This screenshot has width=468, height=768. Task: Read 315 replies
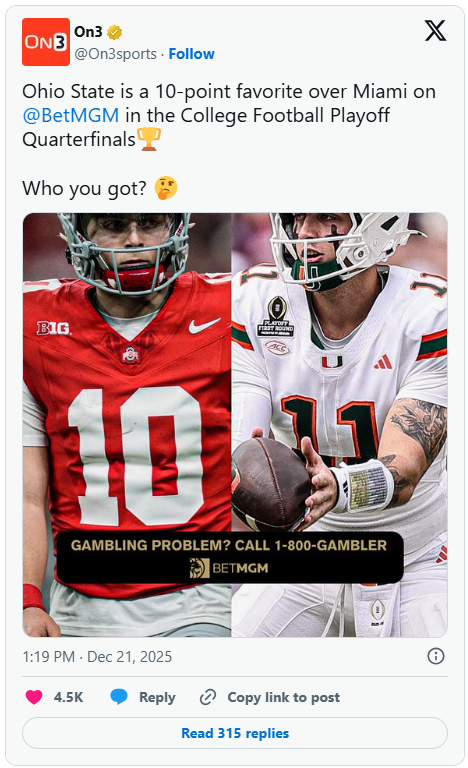tap(235, 733)
